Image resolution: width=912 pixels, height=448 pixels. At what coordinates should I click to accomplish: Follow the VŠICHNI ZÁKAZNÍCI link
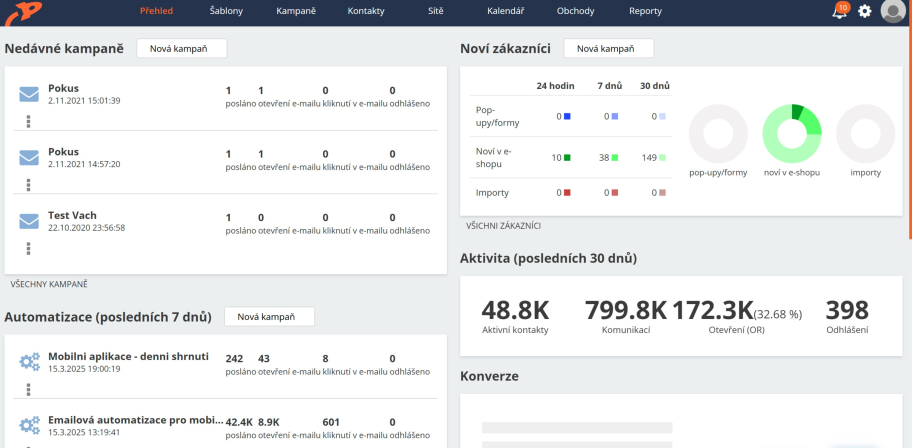[x=504, y=226]
